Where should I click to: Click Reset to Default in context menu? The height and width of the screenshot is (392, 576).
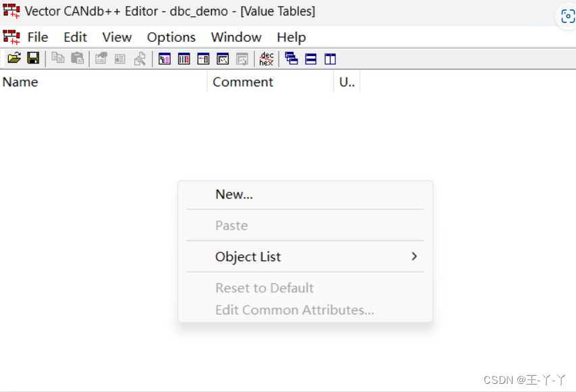pyautogui.click(x=306, y=287)
